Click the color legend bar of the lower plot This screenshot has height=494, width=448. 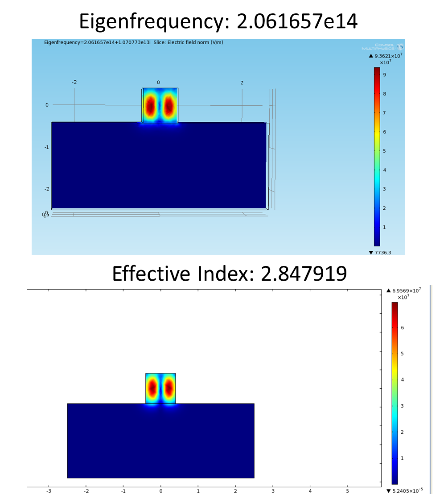[x=395, y=393]
